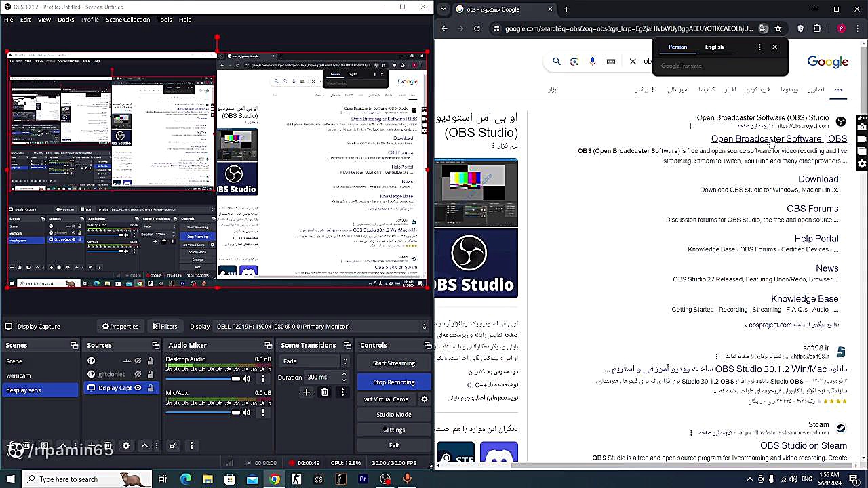Go back in Chrome

pyautogui.click(x=444, y=28)
